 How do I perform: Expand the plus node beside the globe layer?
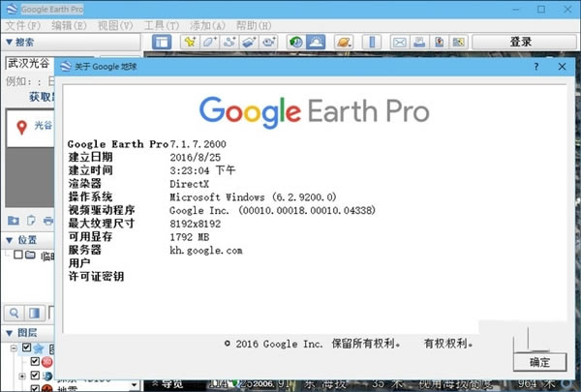[22, 377]
